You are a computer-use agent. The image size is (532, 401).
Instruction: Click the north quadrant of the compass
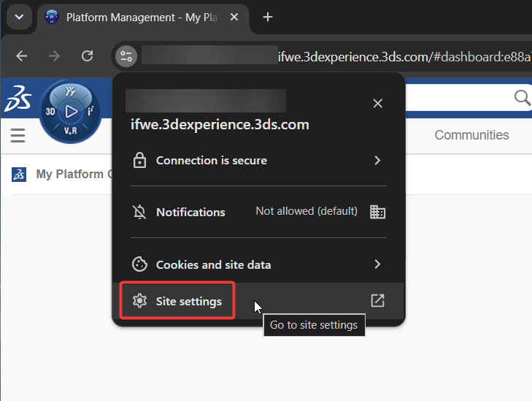[x=71, y=92]
